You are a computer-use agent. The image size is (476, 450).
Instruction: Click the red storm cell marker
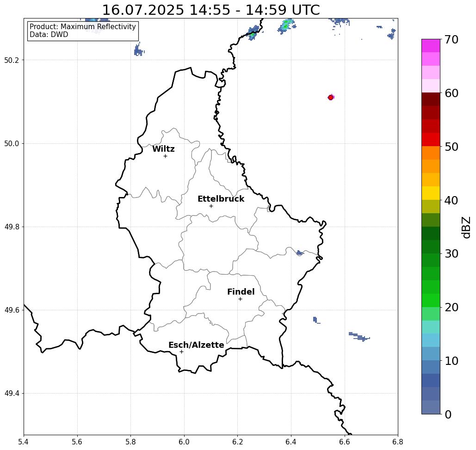331,98
